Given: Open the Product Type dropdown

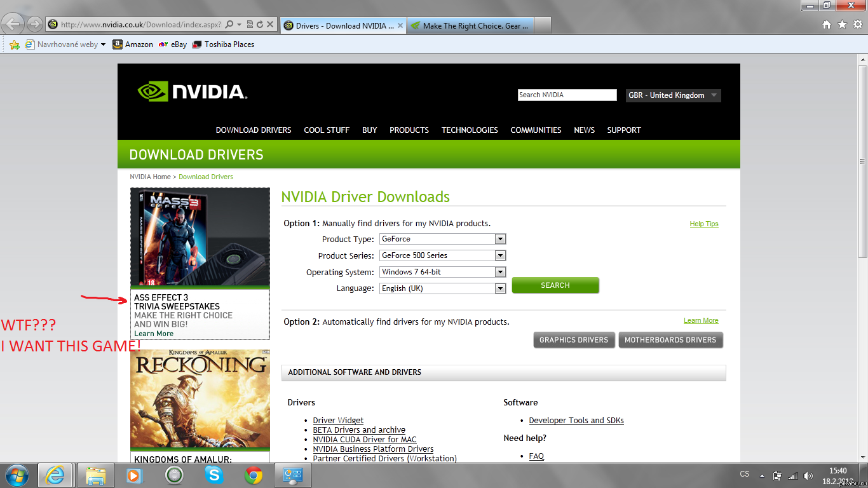Looking at the screenshot, I should pos(442,239).
